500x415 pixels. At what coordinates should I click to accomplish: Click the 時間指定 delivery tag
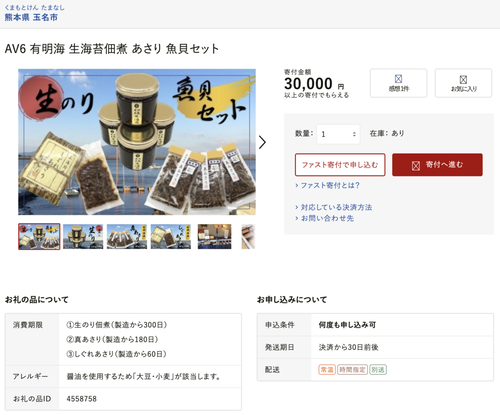click(352, 370)
